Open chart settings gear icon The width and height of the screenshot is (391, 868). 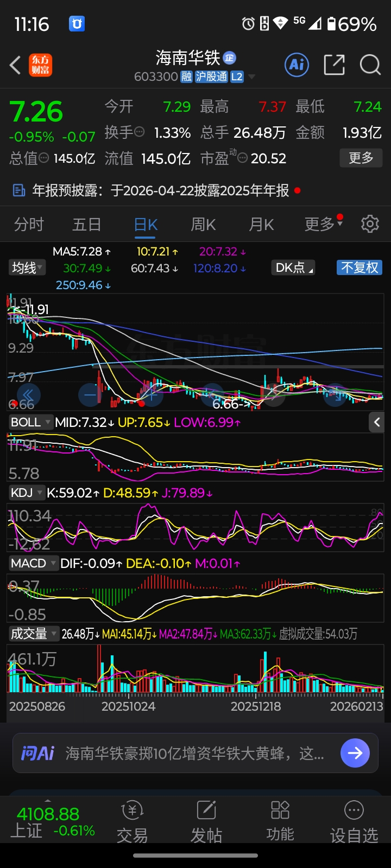click(370, 224)
